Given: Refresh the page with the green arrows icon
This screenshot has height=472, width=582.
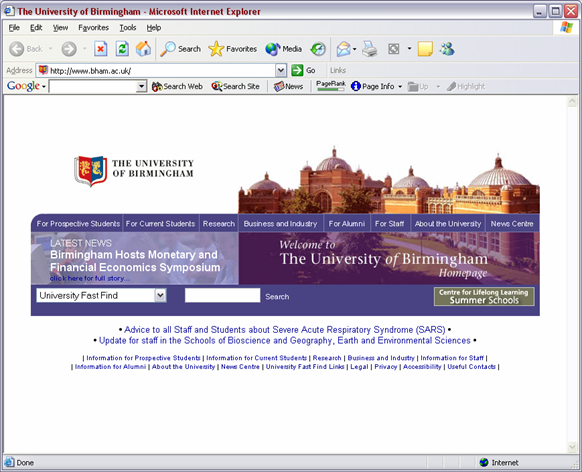Looking at the screenshot, I should coord(122,49).
